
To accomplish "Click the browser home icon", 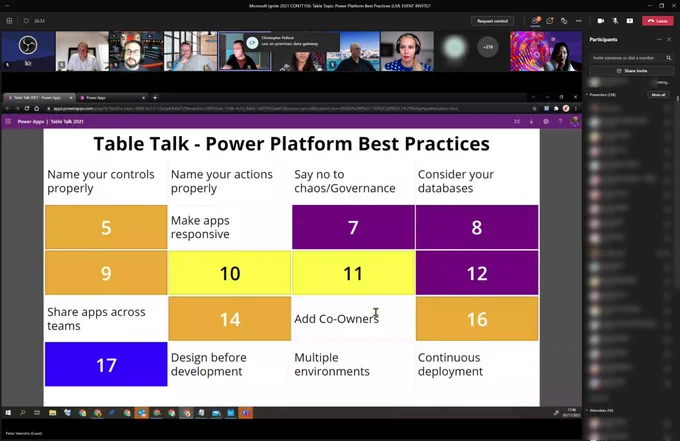I will [x=37, y=108].
